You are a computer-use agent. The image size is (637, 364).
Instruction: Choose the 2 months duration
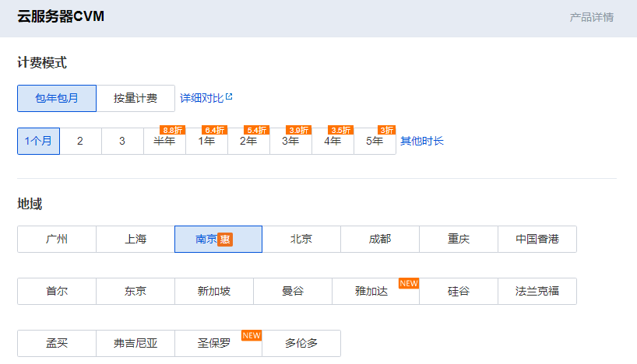[80, 142]
